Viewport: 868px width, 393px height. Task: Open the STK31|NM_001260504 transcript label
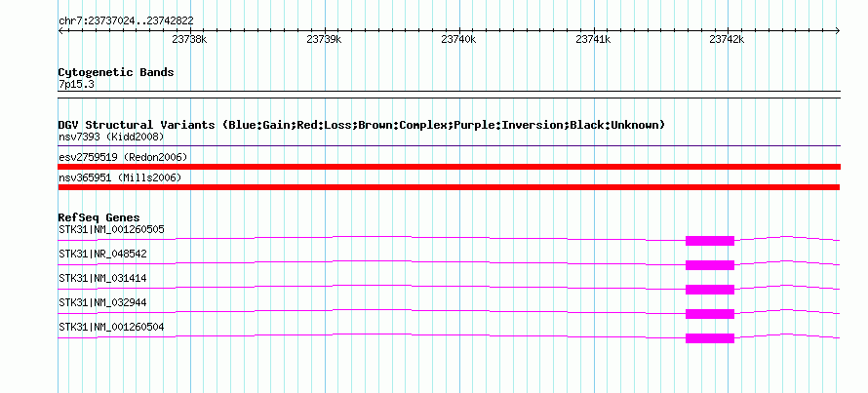[111, 327]
